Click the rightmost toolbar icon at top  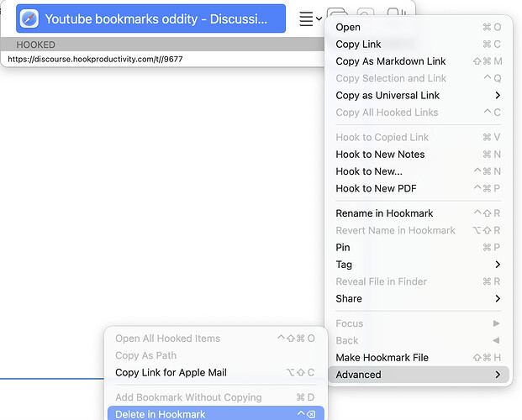click(x=395, y=11)
